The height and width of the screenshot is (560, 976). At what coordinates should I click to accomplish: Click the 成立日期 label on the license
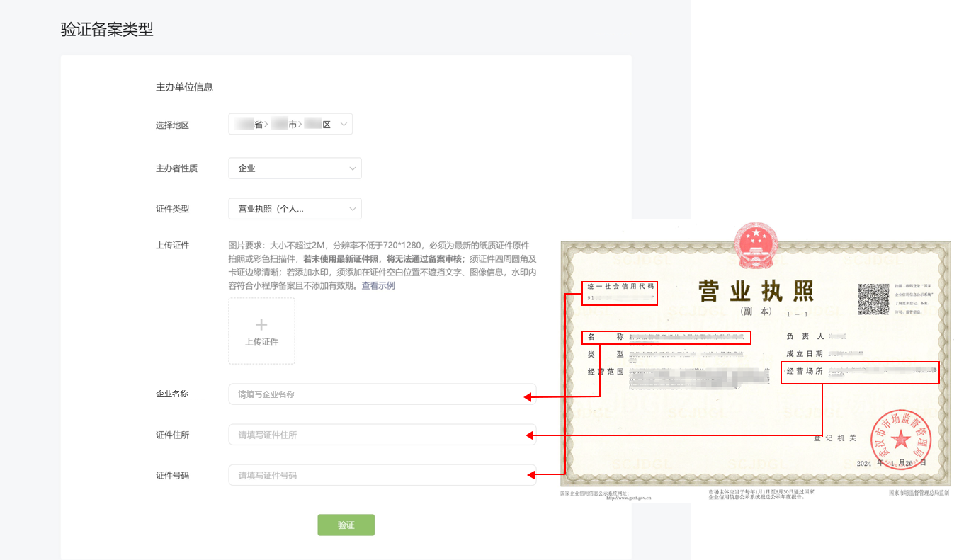point(804,354)
